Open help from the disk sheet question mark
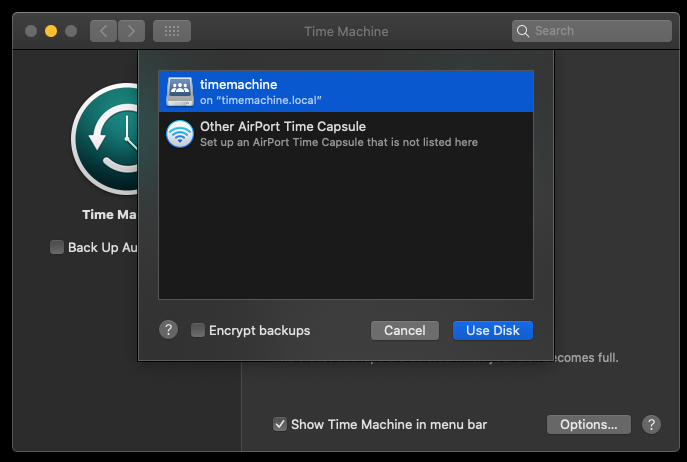Image resolution: width=687 pixels, height=462 pixels. [x=168, y=330]
